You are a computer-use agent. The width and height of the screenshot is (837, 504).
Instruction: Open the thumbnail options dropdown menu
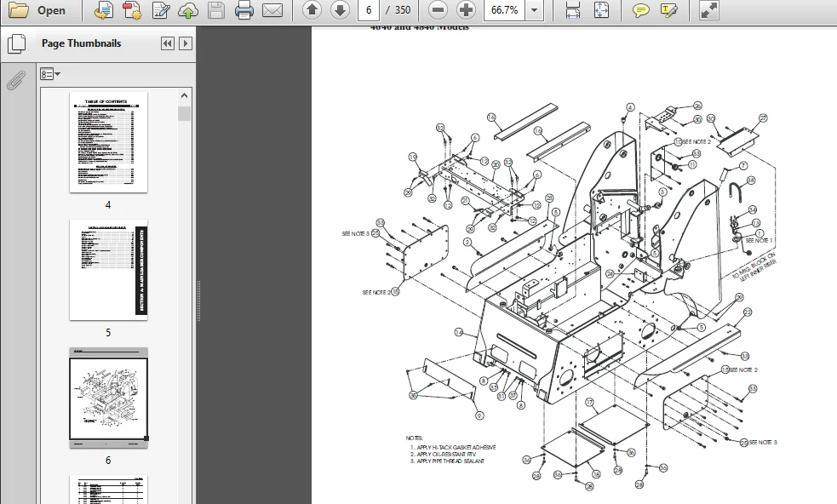pyautogui.click(x=50, y=74)
